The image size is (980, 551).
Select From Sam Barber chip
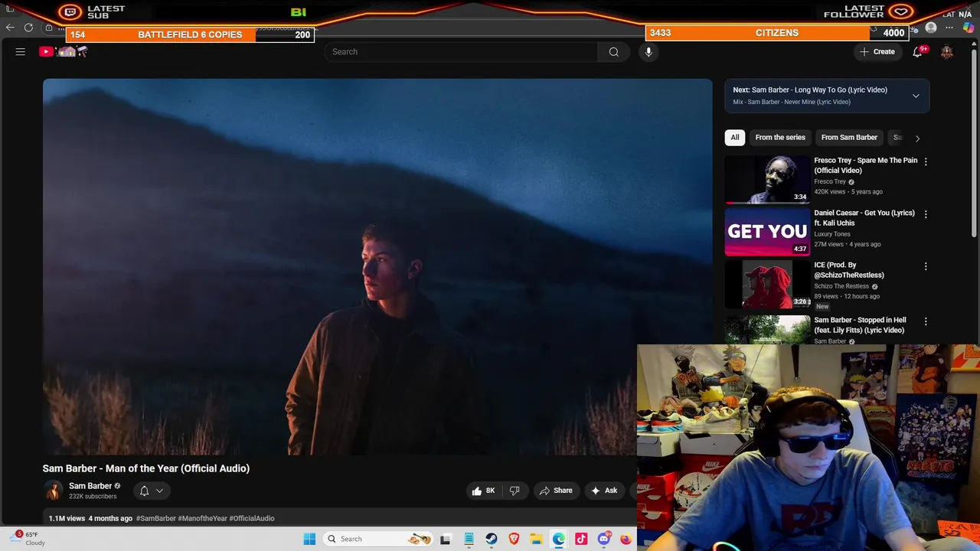click(849, 138)
